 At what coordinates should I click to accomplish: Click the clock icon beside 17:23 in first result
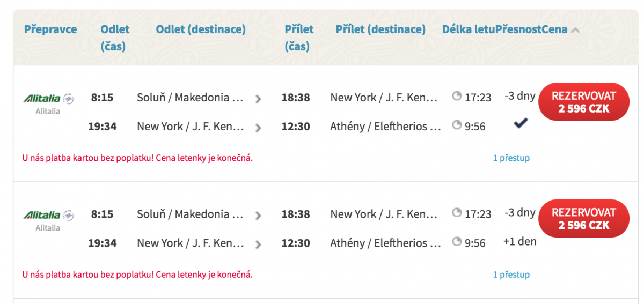457,97
